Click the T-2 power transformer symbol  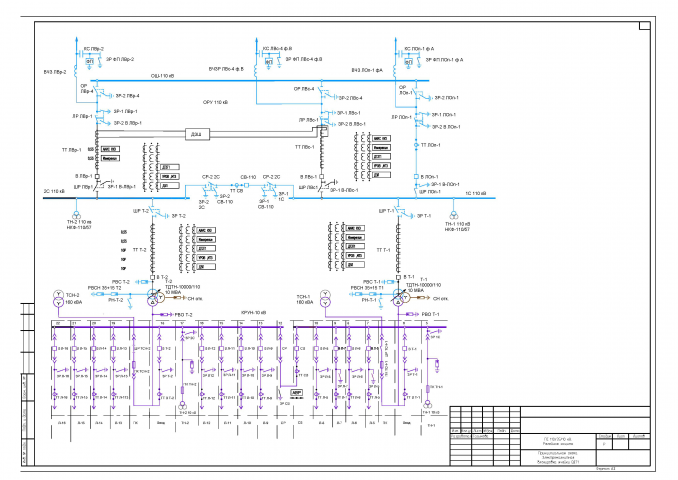coord(154,298)
